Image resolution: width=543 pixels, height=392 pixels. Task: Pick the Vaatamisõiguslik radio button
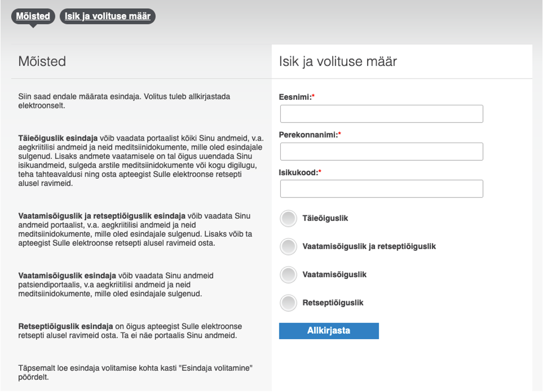coord(288,275)
